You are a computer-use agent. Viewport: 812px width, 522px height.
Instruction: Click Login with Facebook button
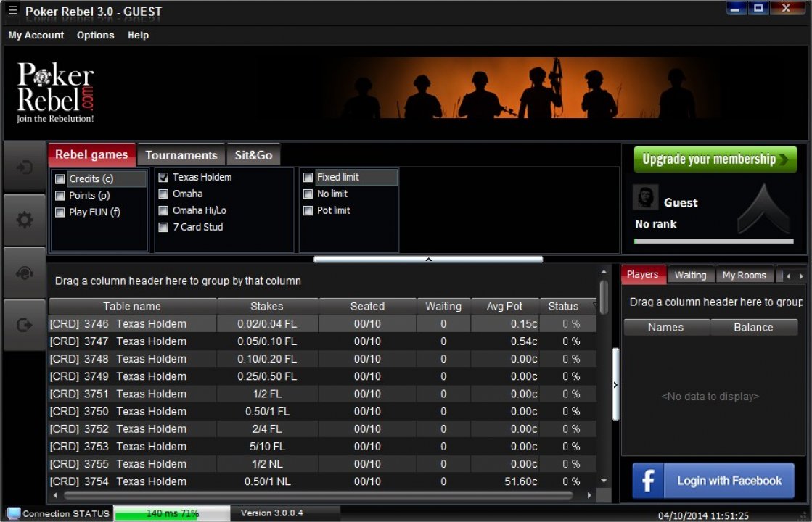point(713,481)
